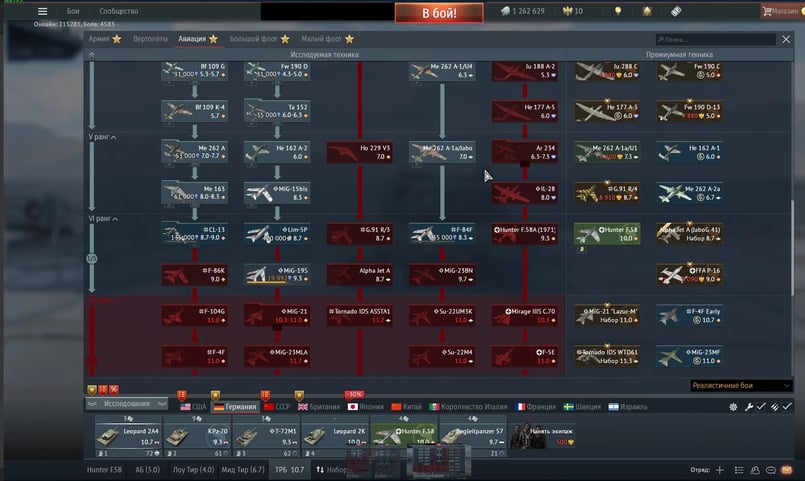Click the Магазин shop cart icon
The width and height of the screenshot is (805, 481).
(767, 11)
